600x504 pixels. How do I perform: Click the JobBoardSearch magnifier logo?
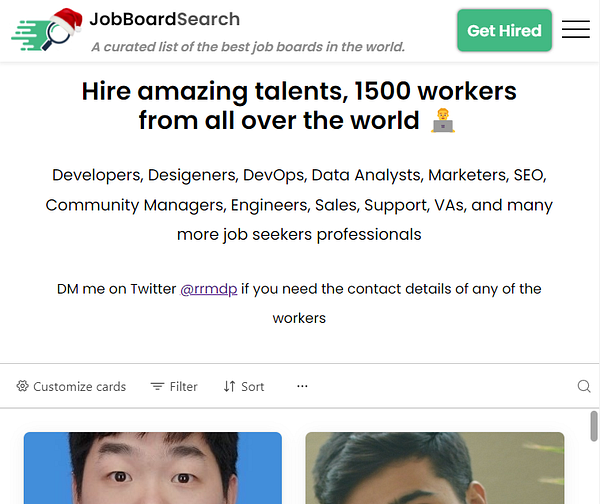click(x=46, y=30)
